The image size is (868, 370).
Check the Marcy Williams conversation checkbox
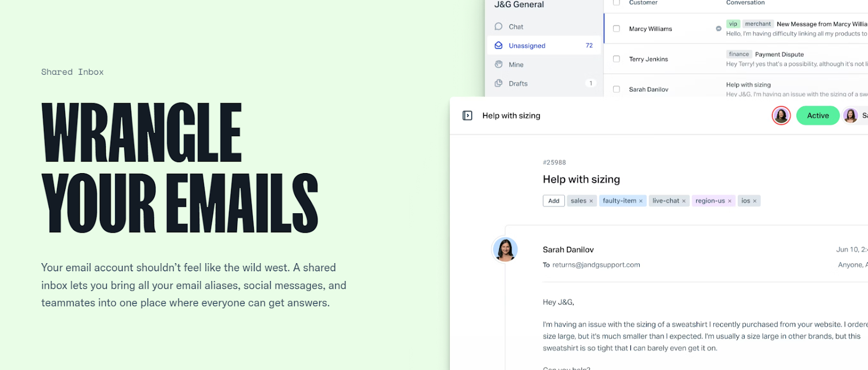coord(616,29)
